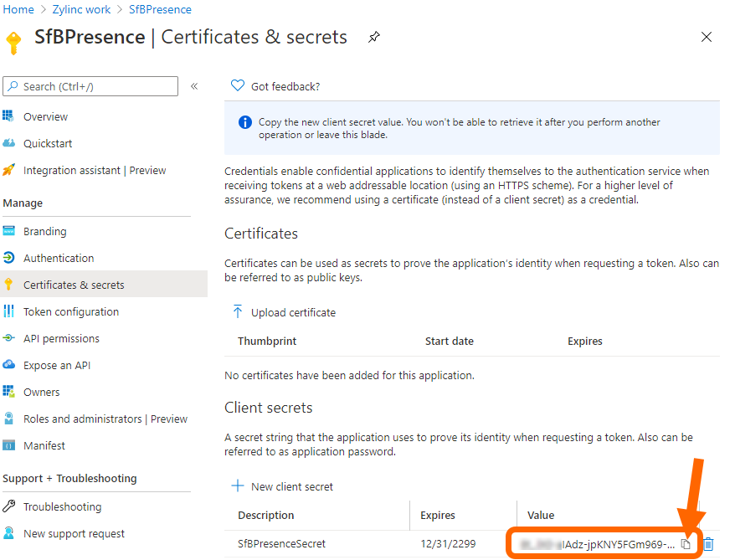Viewport: 735px width, 560px height.
Task: Click the Integration assistant rocket icon
Action: (9, 169)
